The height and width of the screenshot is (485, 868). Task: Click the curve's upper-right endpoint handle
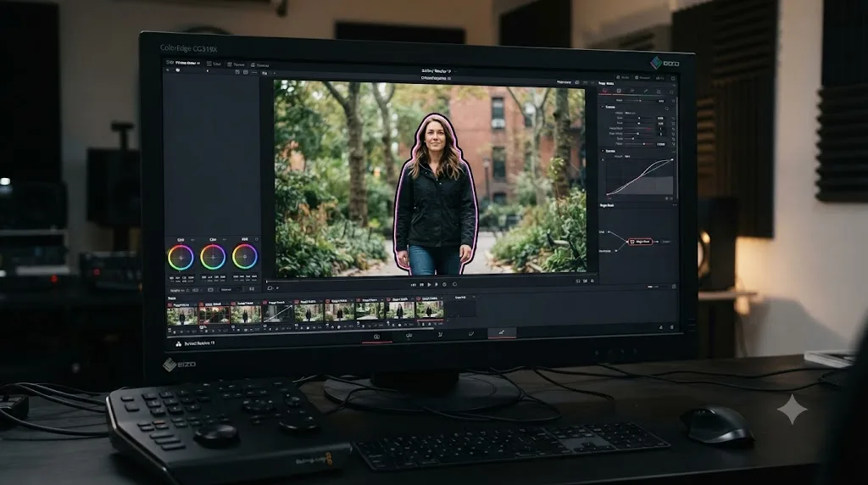click(672, 159)
